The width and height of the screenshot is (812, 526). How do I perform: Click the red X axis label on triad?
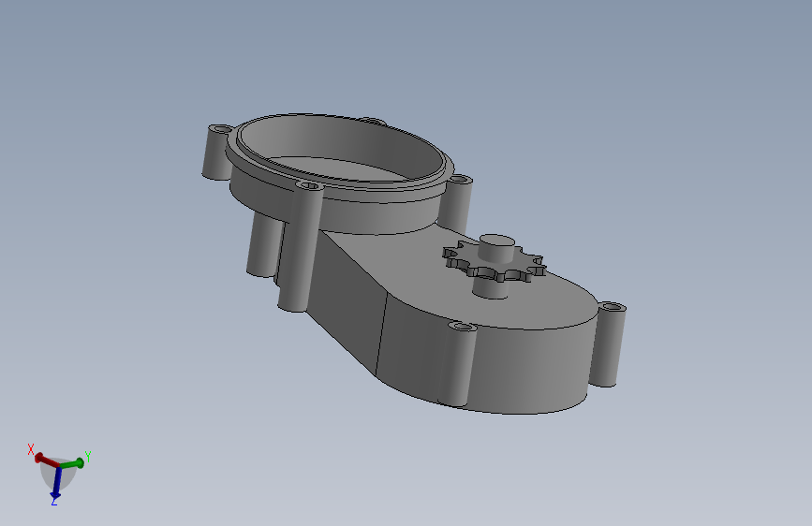coord(31,449)
